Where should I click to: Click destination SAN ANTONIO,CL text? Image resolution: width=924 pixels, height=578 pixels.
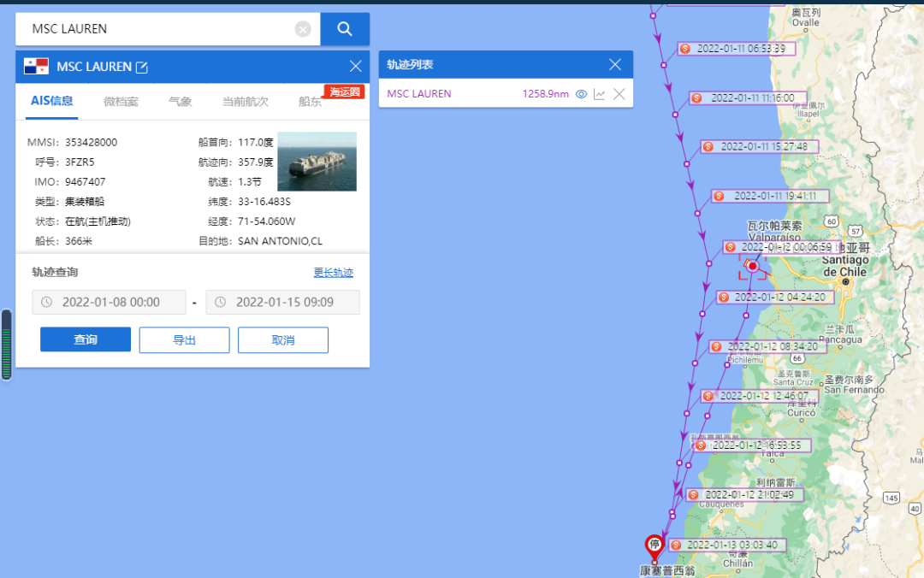coord(280,241)
